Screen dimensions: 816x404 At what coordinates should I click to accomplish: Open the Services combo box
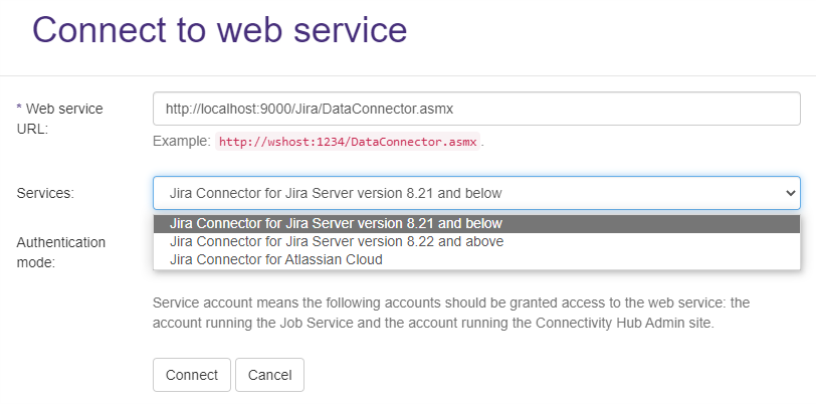[476, 192]
